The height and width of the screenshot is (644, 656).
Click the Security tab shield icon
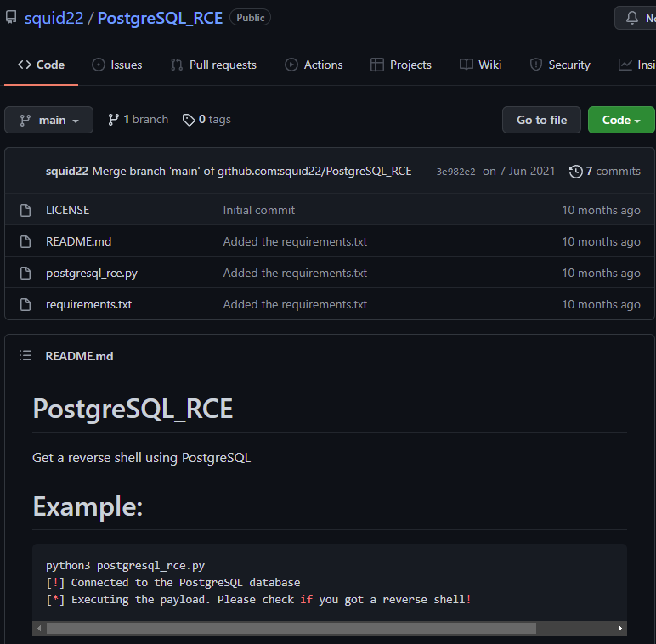pos(536,65)
